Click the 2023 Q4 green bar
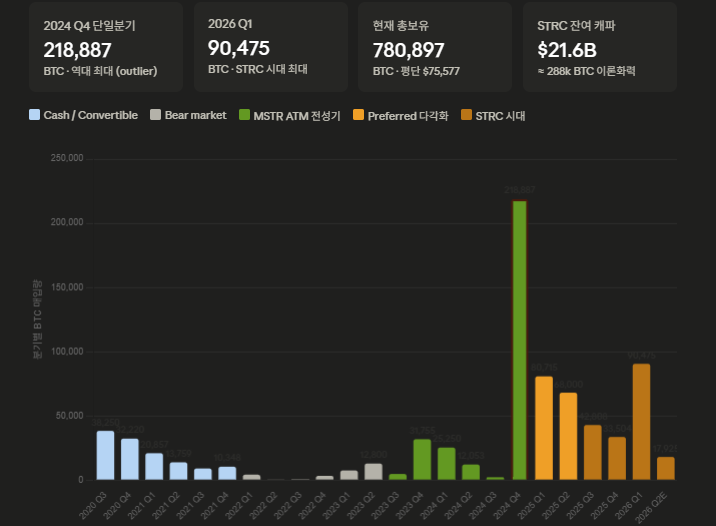The image size is (716, 526). pyautogui.click(x=422, y=460)
